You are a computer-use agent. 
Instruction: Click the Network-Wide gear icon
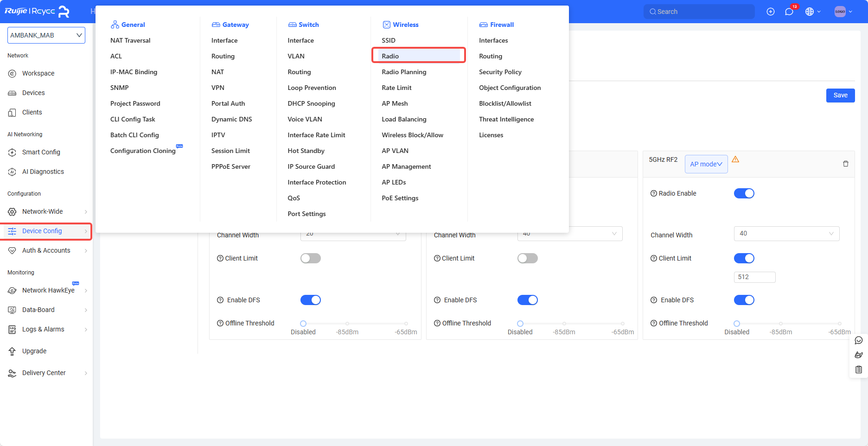pyautogui.click(x=13, y=211)
